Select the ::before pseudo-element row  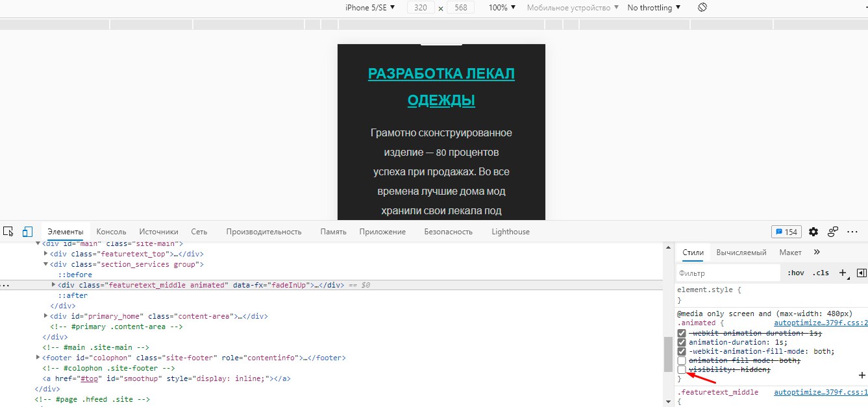75,275
